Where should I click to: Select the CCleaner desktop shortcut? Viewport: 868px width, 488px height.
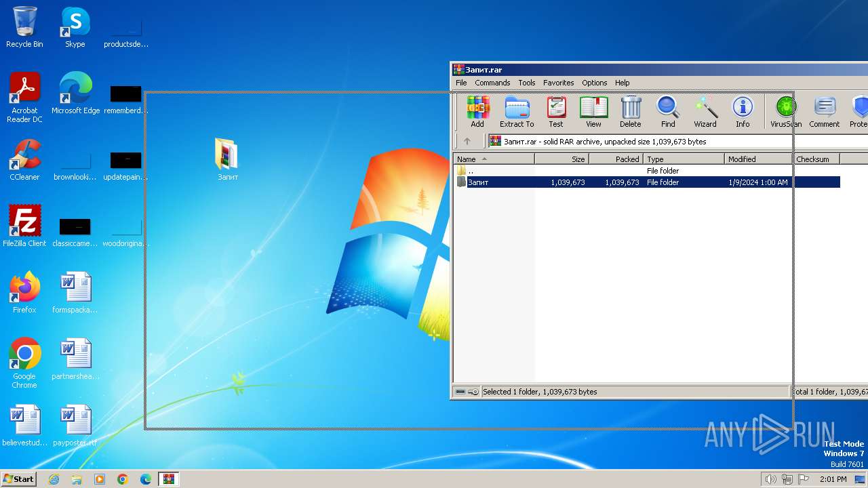pyautogui.click(x=24, y=160)
